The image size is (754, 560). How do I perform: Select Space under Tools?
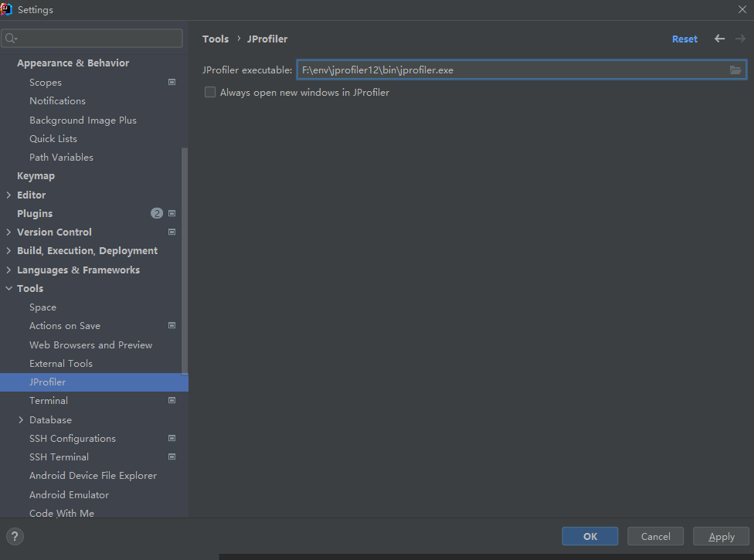tap(42, 307)
